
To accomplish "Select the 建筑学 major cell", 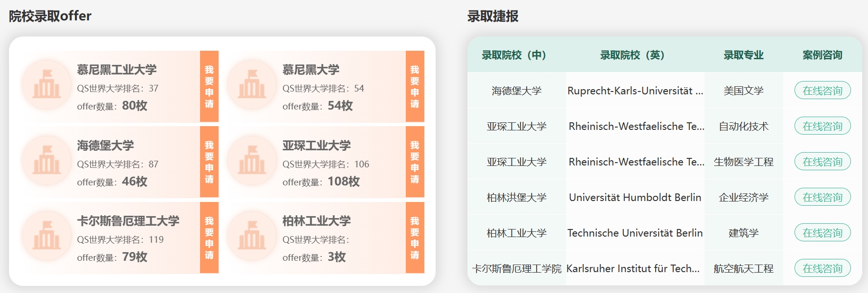I will tap(744, 233).
